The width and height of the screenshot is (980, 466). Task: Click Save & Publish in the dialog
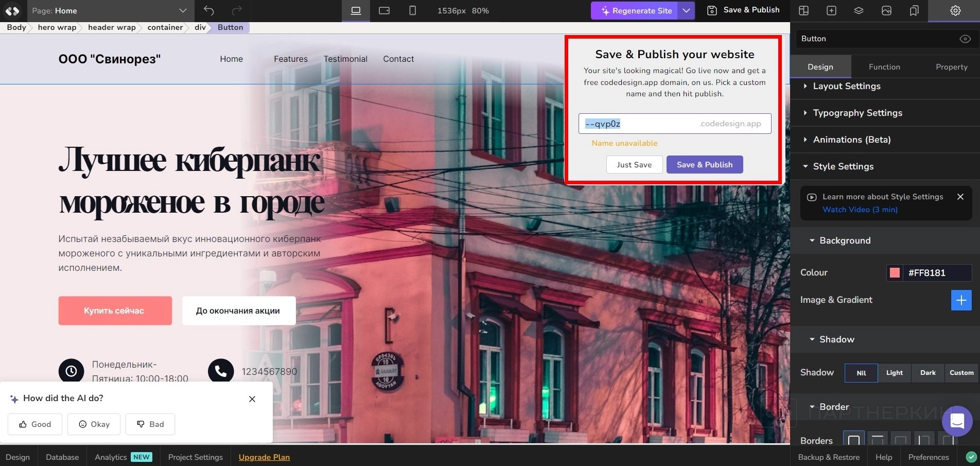(x=705, y=165)
